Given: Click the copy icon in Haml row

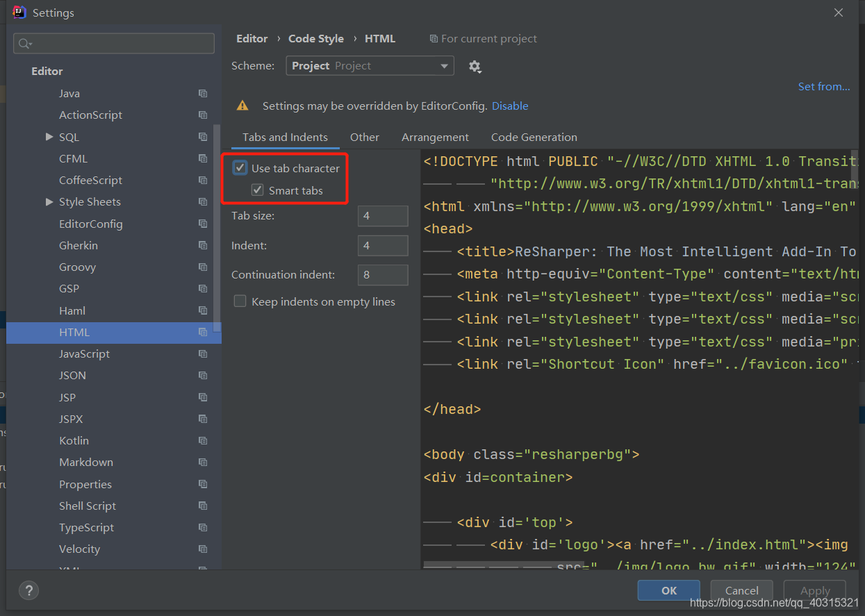Looking at the screenshot, I should pyautogui.click(x=203, y=310).
